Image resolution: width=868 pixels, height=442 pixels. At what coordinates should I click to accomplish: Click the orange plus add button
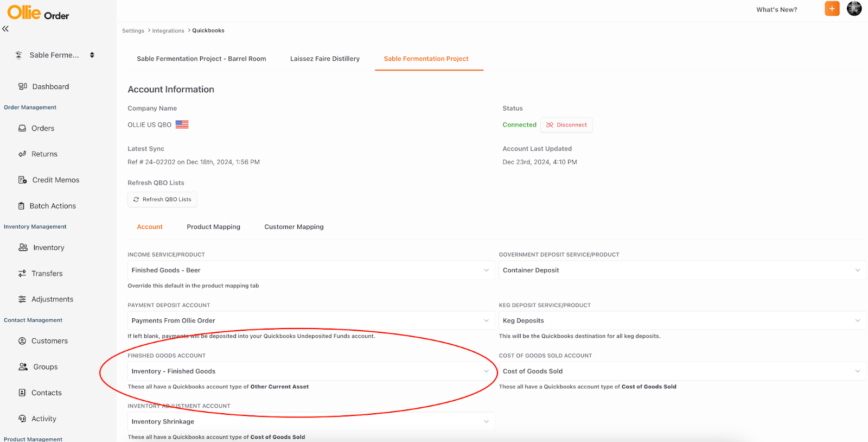832,9
